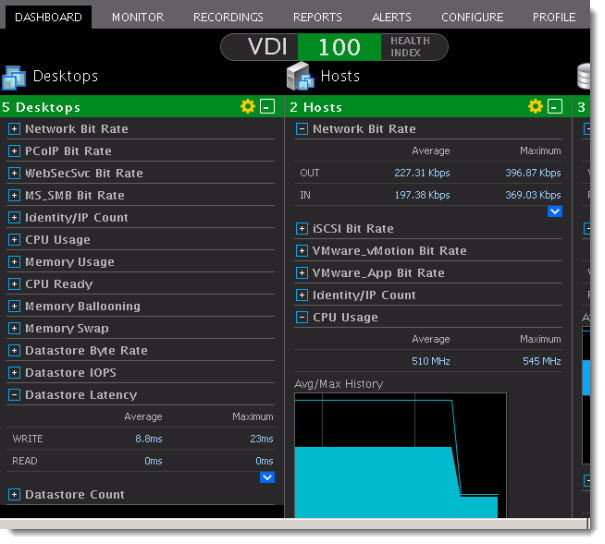Viewport: 605px width, 544px height.
Task: Expand Hosts Identity/IP Count section
Action: (302, 295)
